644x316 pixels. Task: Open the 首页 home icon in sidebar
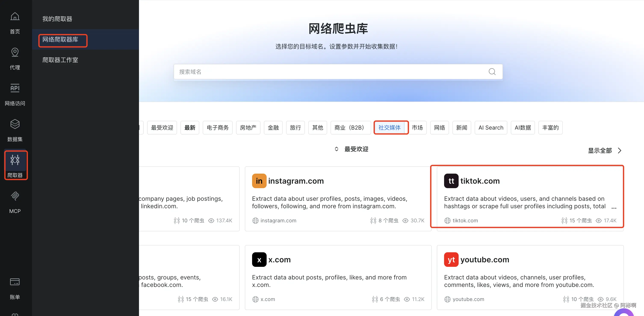pyautogui.click(x=15, y=16)
